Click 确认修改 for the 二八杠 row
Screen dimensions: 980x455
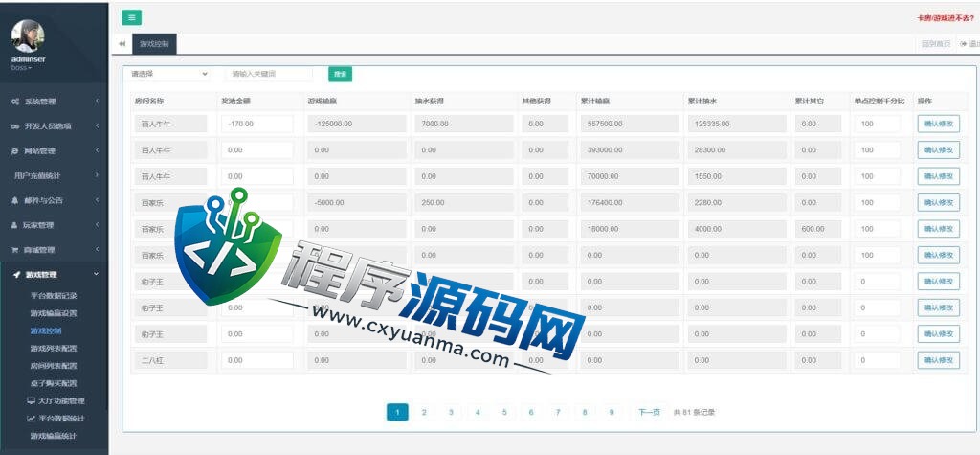click(938, 360)
